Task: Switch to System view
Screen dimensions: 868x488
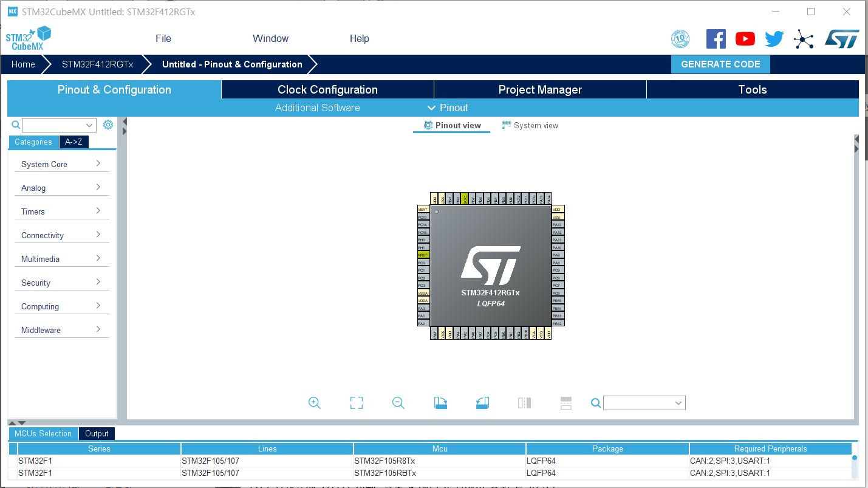Action: [530, 125]
